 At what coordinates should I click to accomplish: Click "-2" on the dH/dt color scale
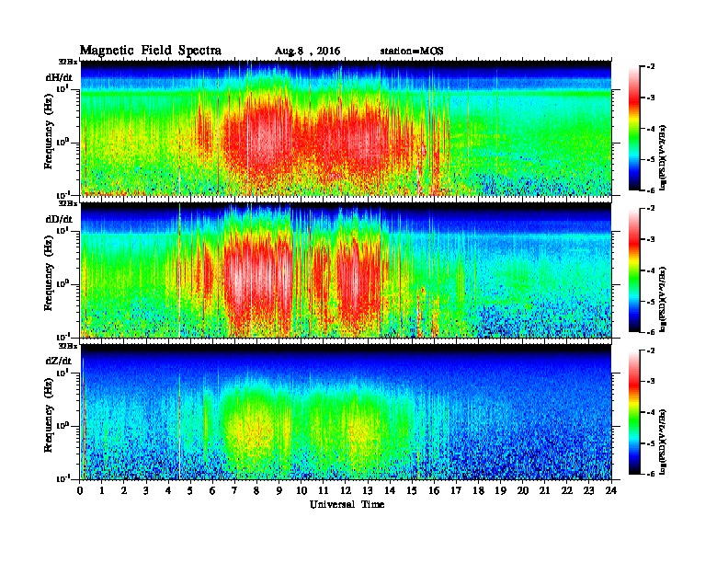(651, 67)
